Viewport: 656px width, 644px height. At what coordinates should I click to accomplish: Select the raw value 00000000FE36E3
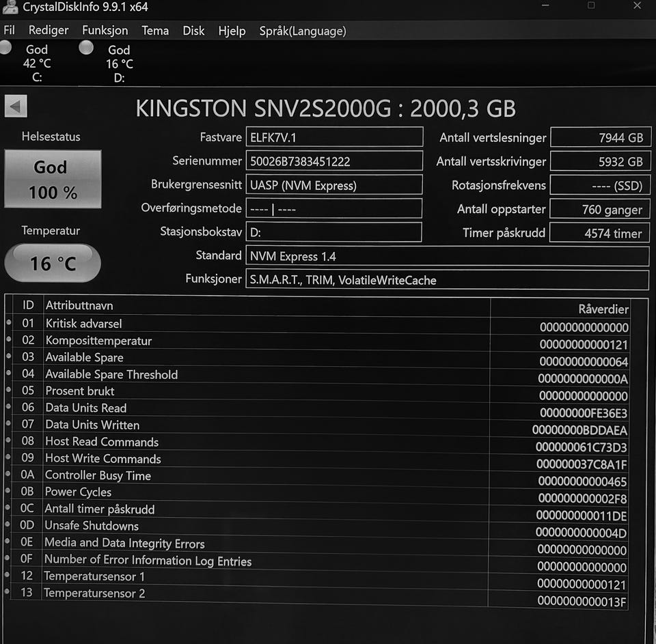tap(584, 413)
